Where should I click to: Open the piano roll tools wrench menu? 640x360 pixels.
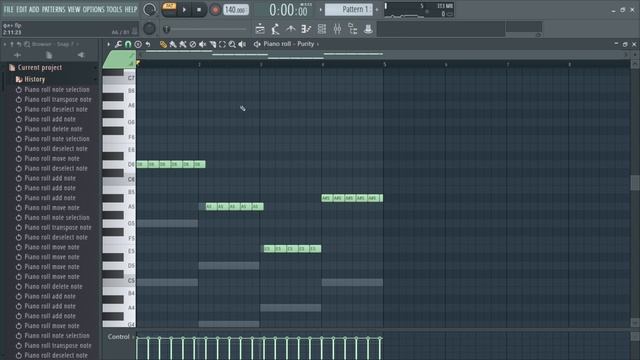click(x=118, y=44)
